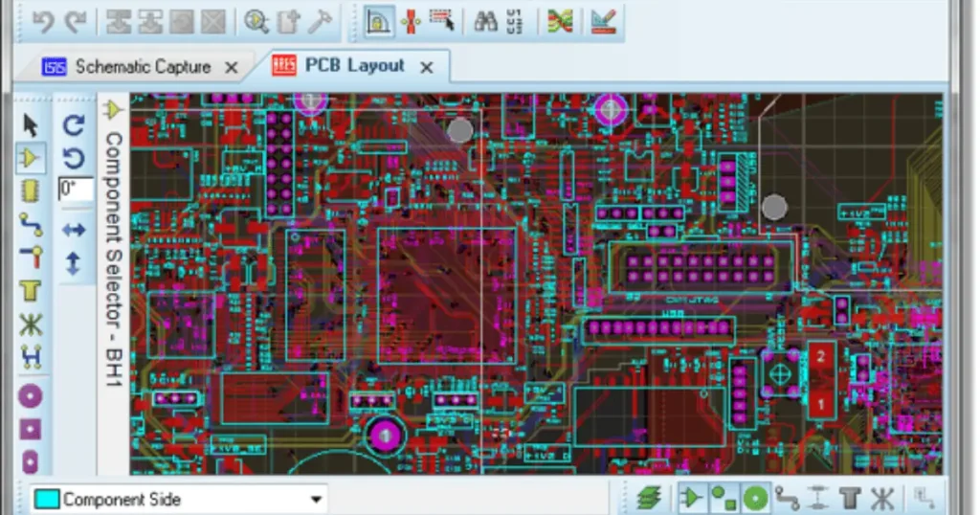Close the PCB Layout tab
This screenshot has height=515, width=980.
[x=427, y=68]
